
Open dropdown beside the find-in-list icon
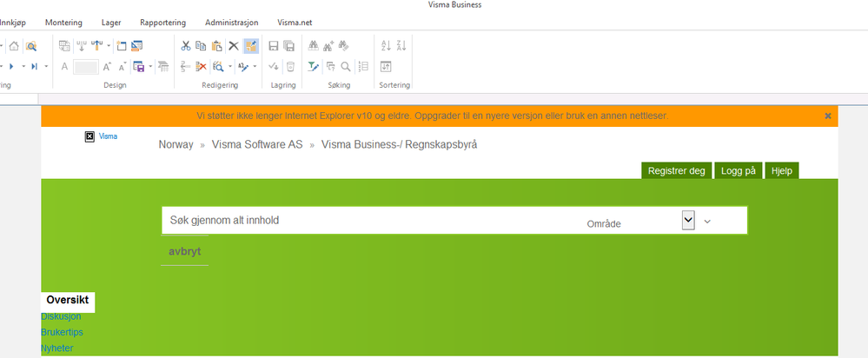click(229, 66)
